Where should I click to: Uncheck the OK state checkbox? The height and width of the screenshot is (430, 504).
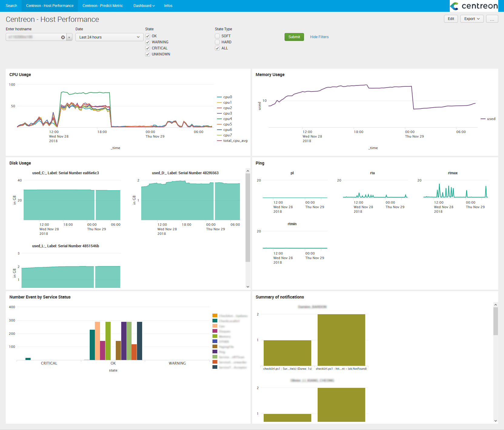click(x=148, y=36)
